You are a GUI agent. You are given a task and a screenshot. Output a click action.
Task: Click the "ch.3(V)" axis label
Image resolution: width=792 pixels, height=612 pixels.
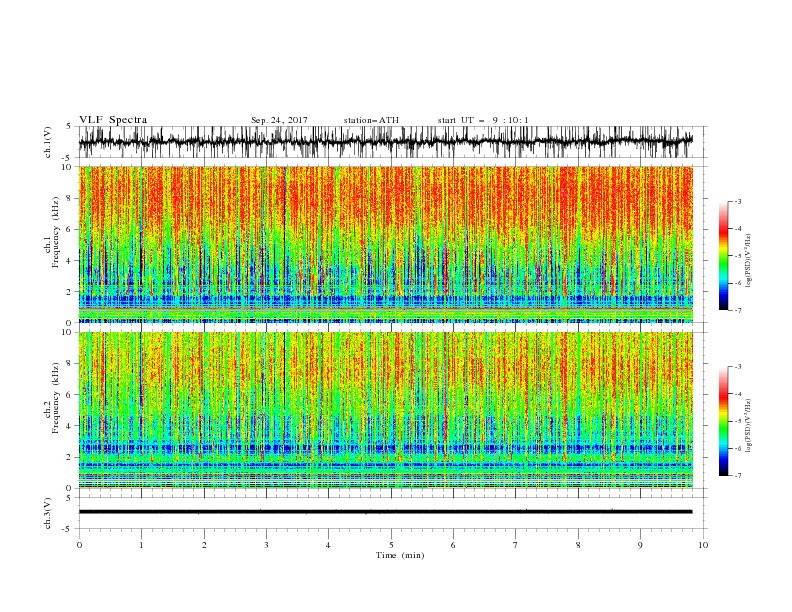pyautogui.click(x=48, y=513)
